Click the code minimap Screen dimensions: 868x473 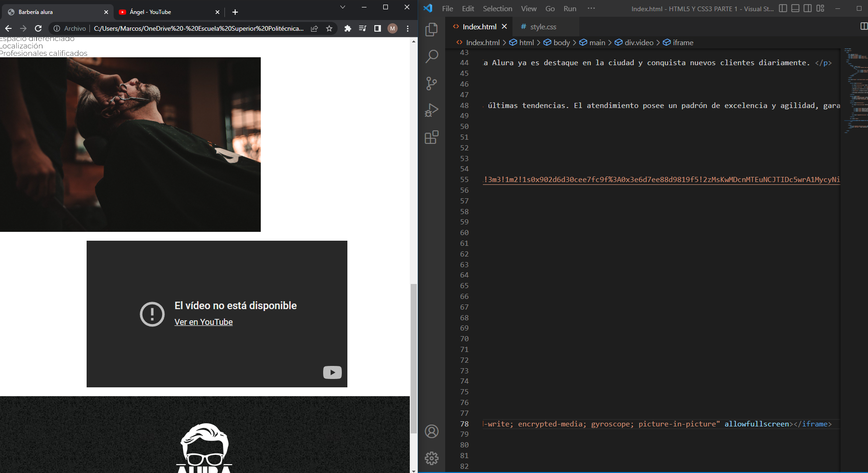[x=855, y=91]
